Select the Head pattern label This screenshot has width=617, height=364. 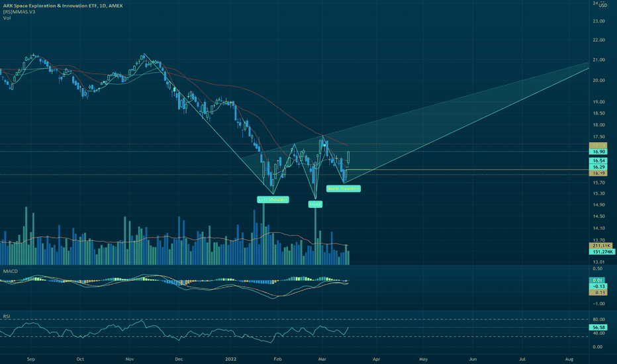tap(315, 205)
